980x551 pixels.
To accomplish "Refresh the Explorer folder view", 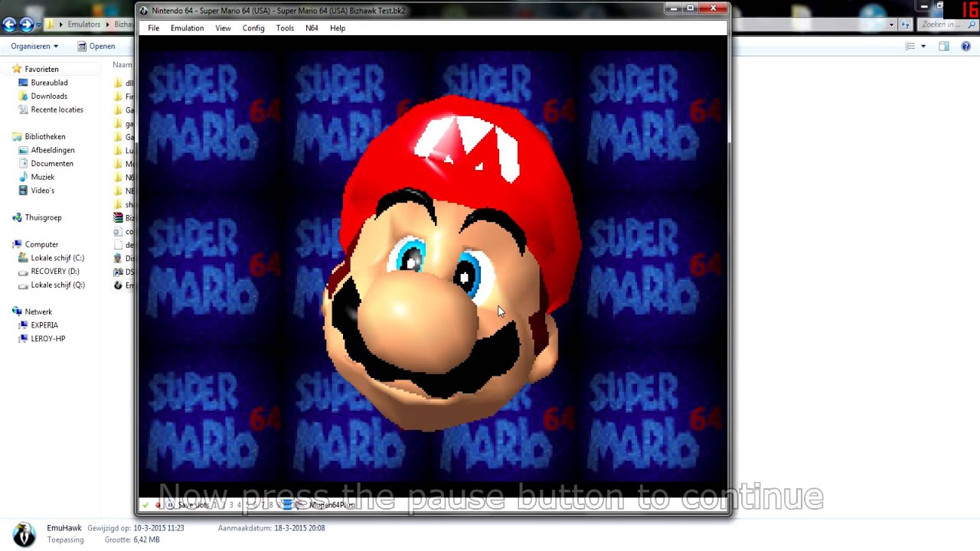I will 906,24.
